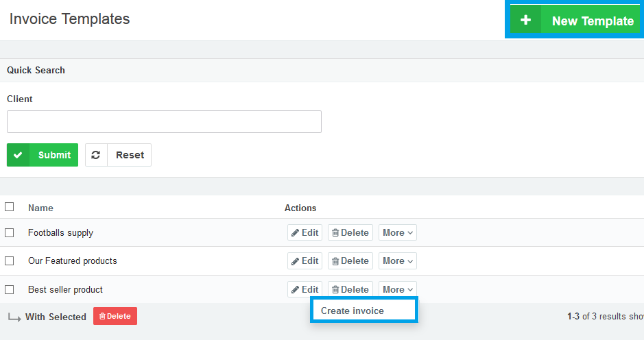Image resolution: width=644 pixels, height=340 pixels.
Task: Click the plus icon on New Template
Action: (525, 21)
